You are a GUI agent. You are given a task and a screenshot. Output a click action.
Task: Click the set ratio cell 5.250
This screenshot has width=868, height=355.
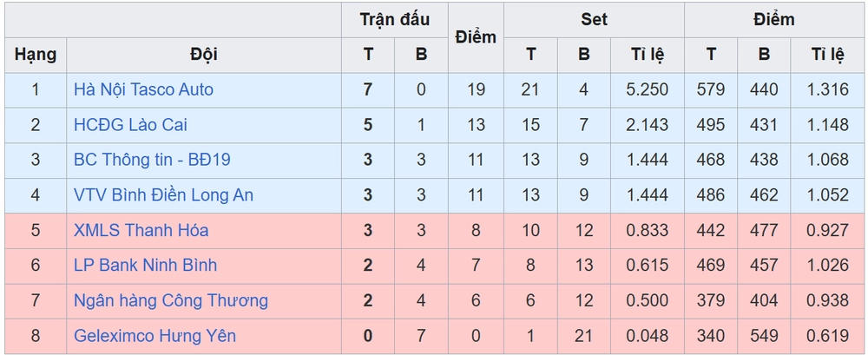(648, 89)
